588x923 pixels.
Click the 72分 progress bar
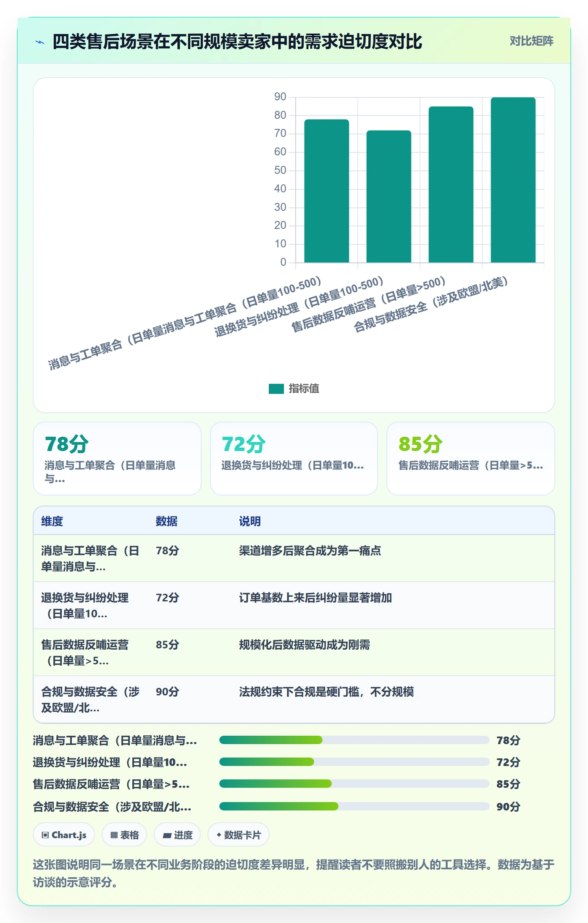(x=354, y=762)
